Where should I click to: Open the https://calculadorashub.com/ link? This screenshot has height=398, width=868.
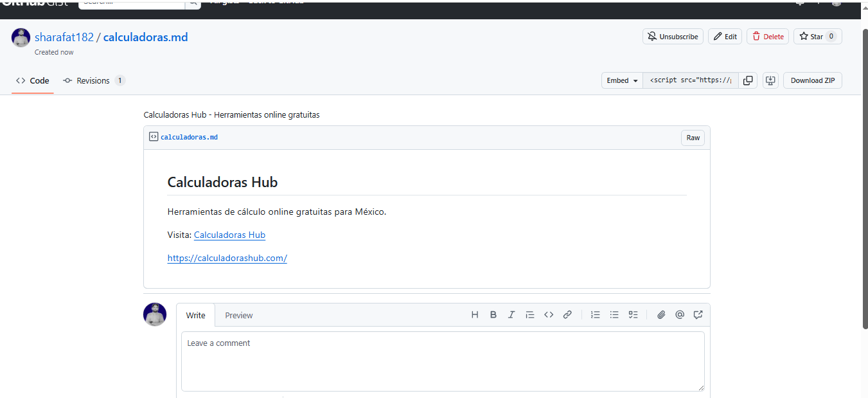tap(227, 258)
